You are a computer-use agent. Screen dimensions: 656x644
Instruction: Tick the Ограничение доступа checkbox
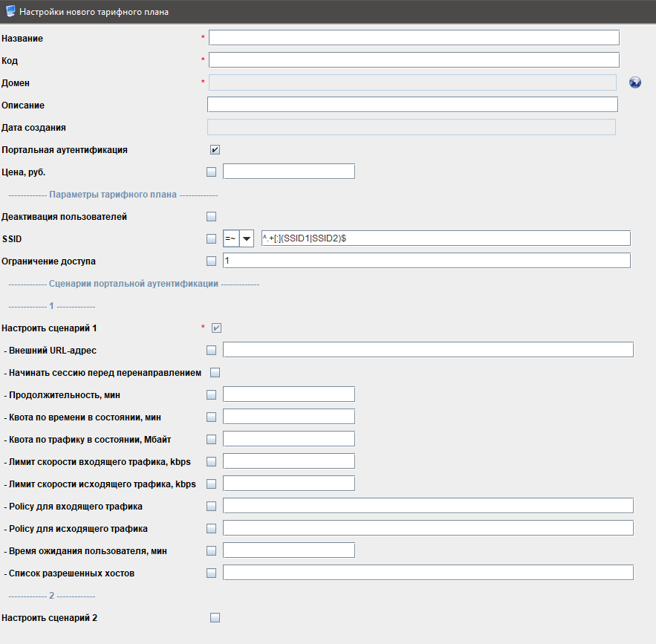coord(212,261)
